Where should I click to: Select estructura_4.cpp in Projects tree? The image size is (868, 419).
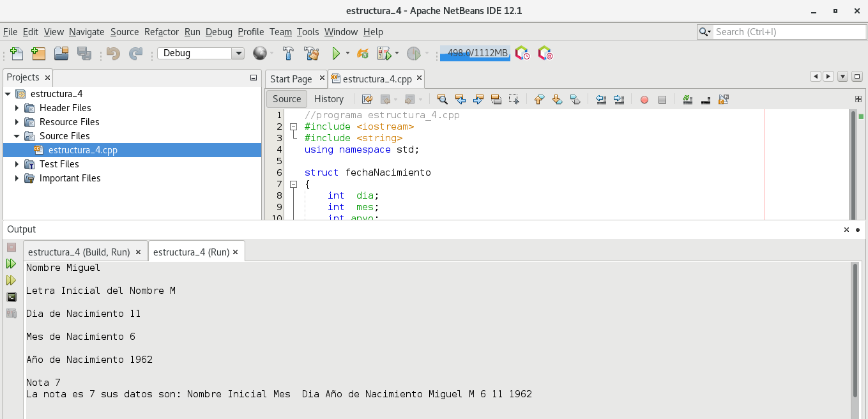pos(82,150)
